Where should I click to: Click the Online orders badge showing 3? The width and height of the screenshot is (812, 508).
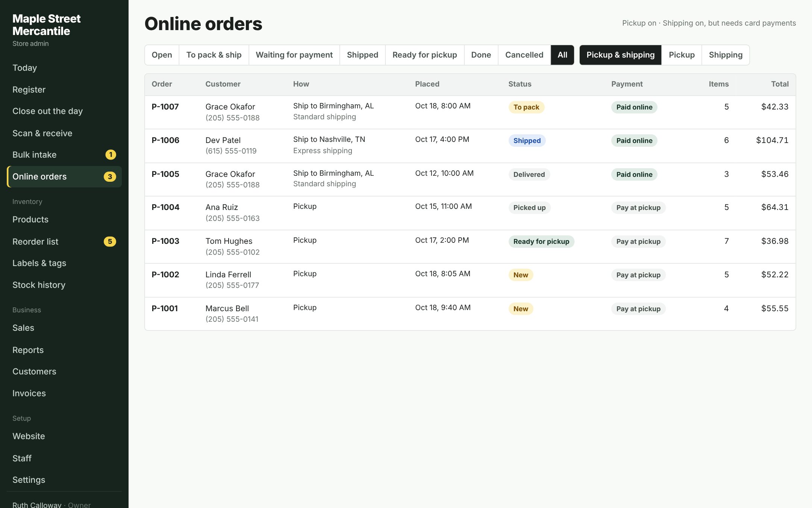(x=110, y=176)
